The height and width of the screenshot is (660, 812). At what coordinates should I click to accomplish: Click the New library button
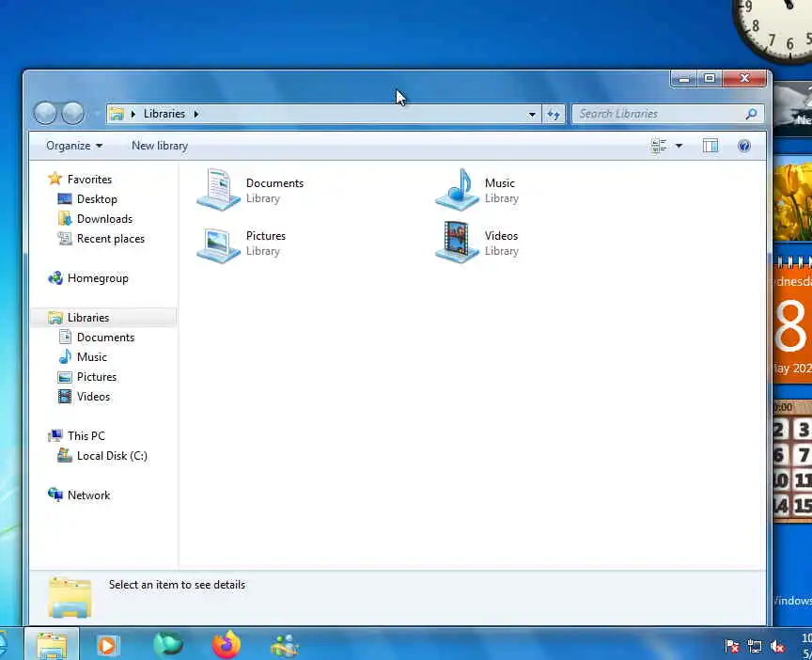[160, 146]
